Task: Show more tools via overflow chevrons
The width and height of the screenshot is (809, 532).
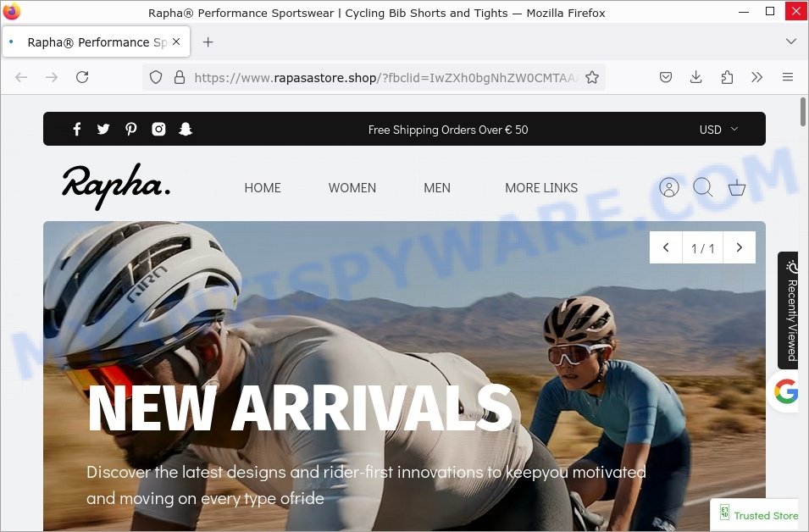Action: (756, 77)
